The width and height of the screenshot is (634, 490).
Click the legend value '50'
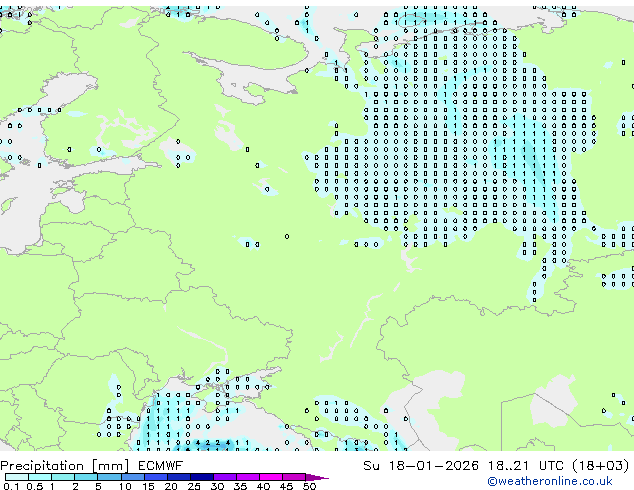point(310,486)
